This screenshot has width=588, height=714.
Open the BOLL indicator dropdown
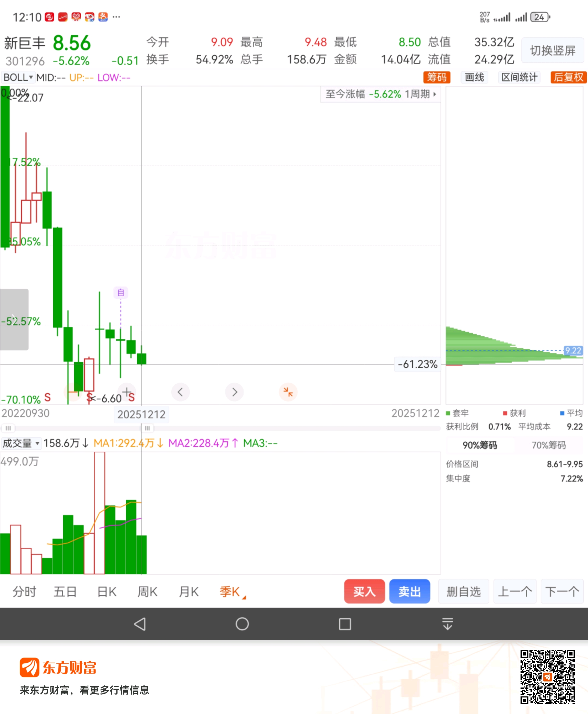point(18,77)
